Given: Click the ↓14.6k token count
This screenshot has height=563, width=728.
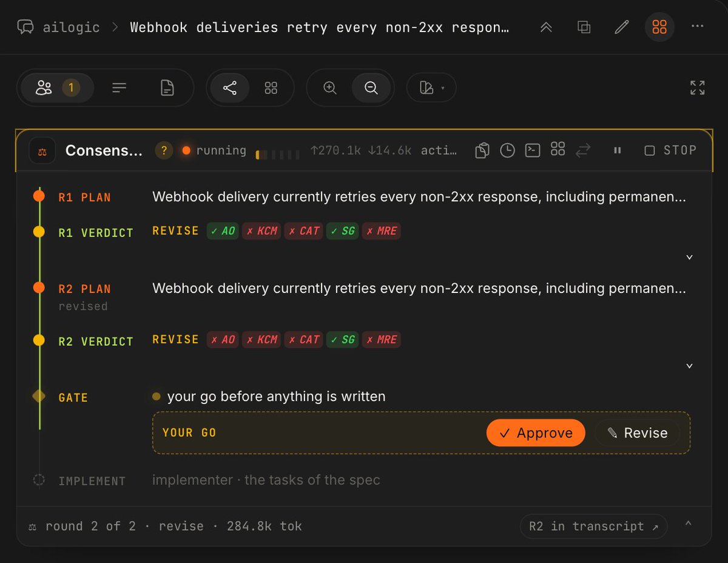Looking at the screenshot, I should 389,150.
